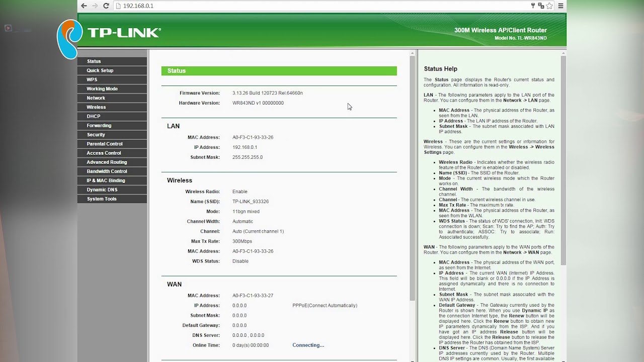Click the green Status section header
Viewport: 644px width, 362px height.
[x=279, y=71]
